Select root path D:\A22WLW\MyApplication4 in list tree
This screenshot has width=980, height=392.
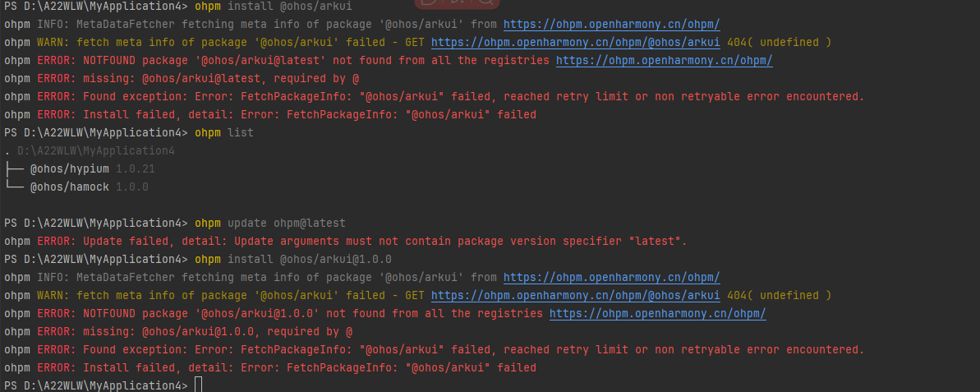[x=95, y=150]
